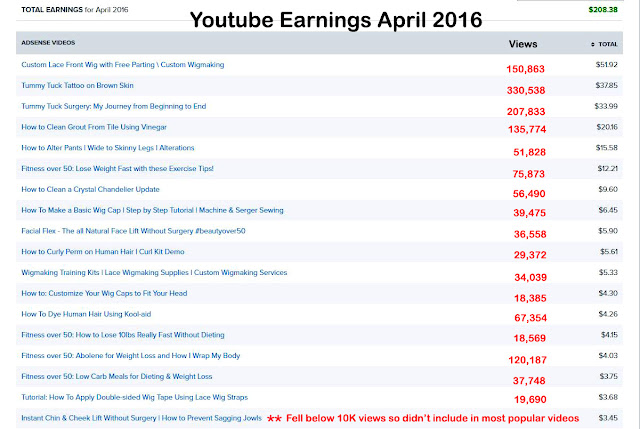Open Fitness over 50: How to Lose 10lbs link
Screen dimensions: 640x429
(x=122, y=335)
